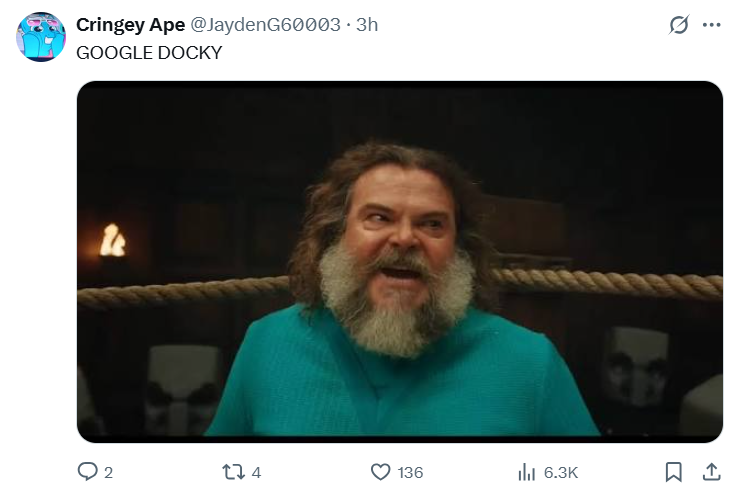
Task: Click the 136 likes count
Action: click(x=410, y=472)
